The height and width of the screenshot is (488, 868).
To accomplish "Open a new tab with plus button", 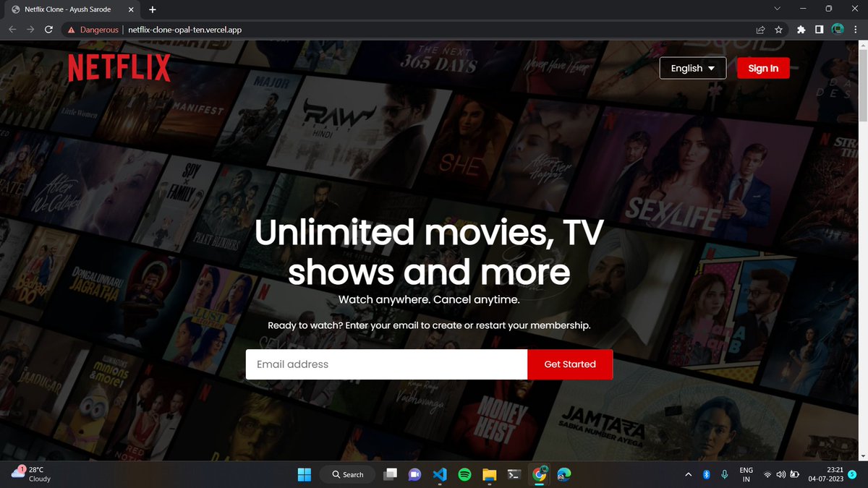I will point(153,9).
